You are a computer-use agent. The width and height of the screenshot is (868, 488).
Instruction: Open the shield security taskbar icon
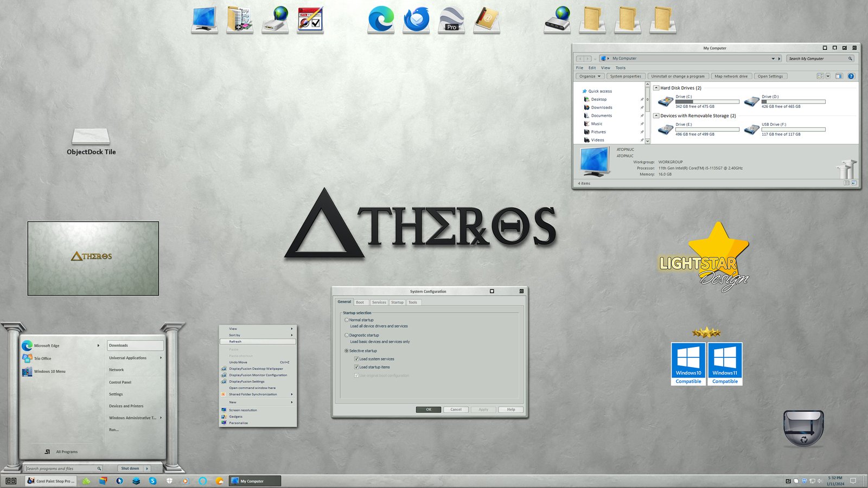coord(169,481)
